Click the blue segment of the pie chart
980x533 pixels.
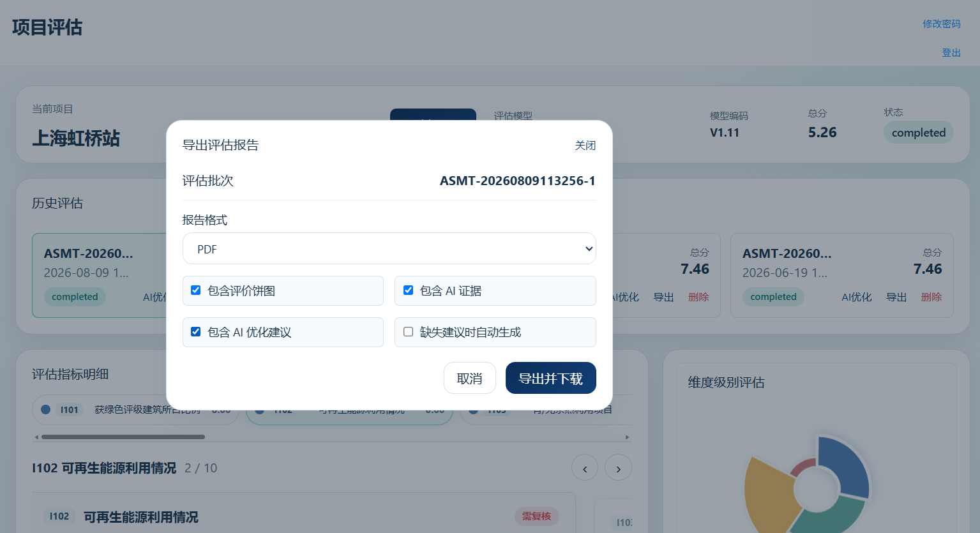[x=848, y=468]
